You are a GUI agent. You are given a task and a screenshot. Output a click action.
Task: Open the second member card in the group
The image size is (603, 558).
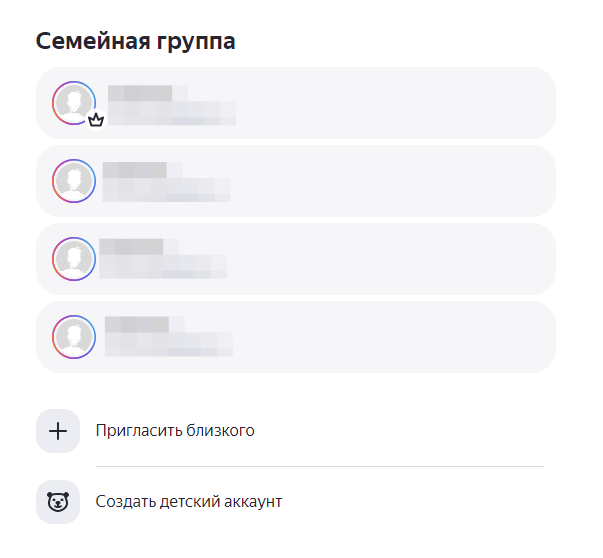[x=296, y=181]
